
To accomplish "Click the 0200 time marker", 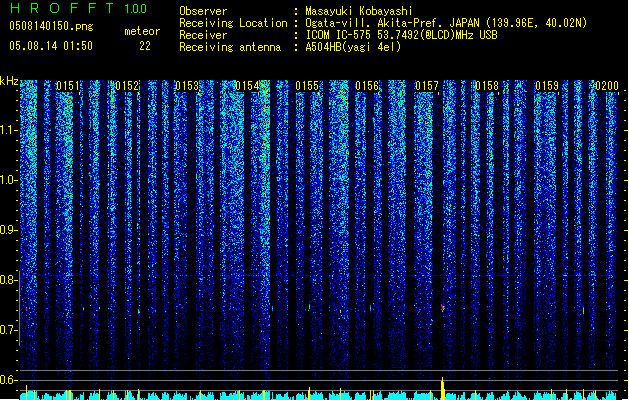I will point(607,86).
